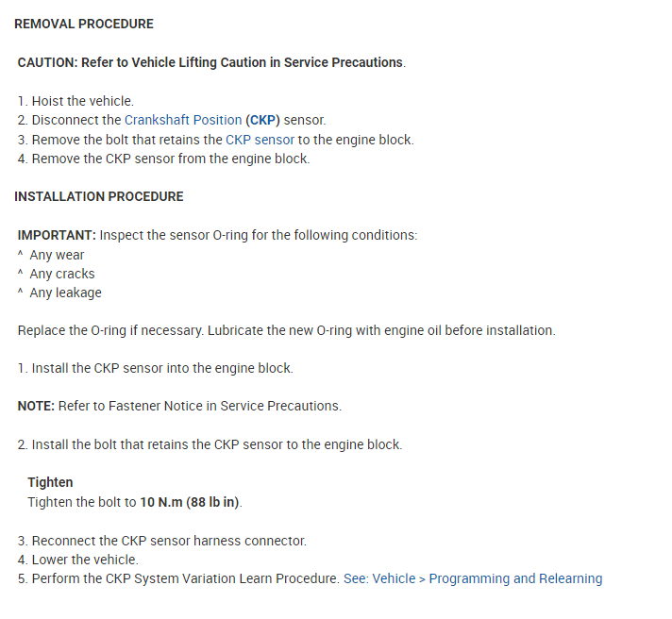
Task: Click the IMPORTANT label text
Action: pos(57,235)
